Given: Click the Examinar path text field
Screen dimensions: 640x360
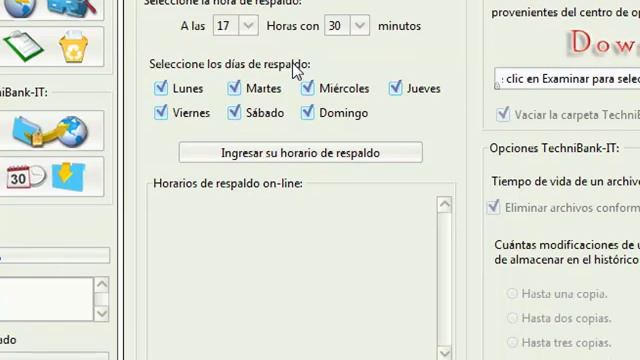Looking at the screenshot, I should coord(567,79).
